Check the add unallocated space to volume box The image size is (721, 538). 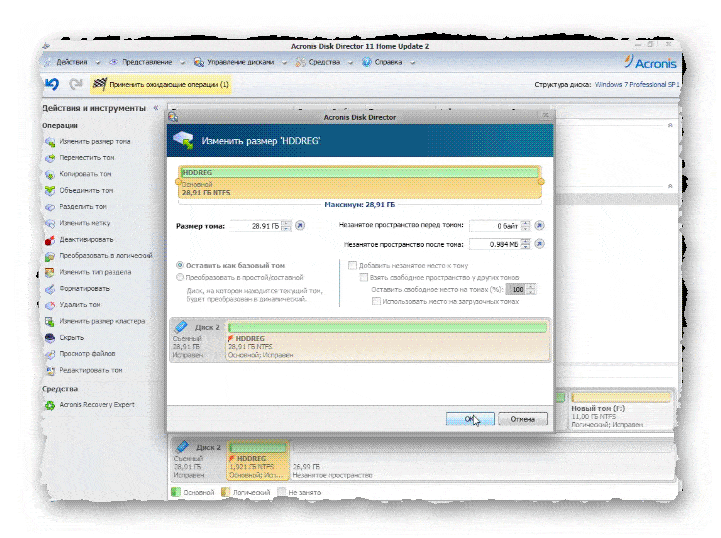pyautogui.click(x=353, y=265)
